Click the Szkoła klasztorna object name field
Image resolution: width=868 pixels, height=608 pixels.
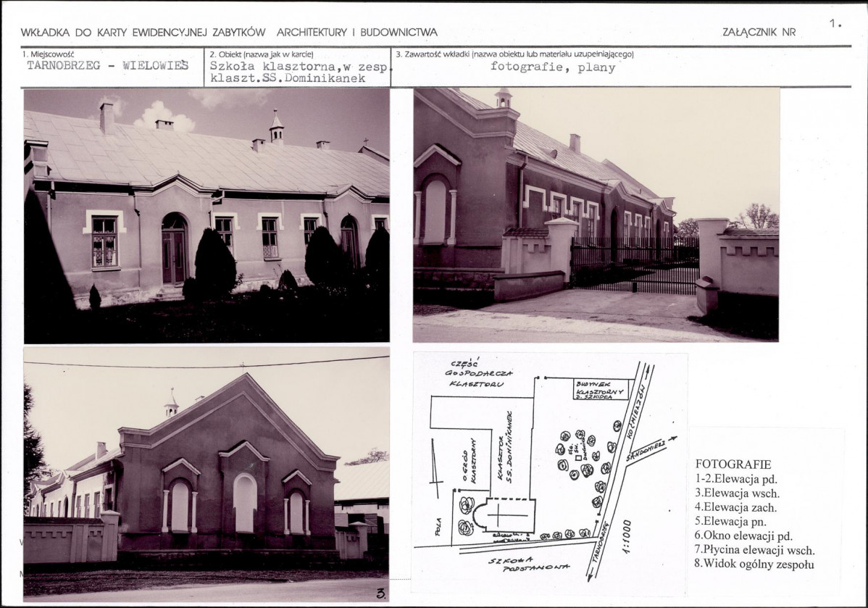tap(300, 72)
